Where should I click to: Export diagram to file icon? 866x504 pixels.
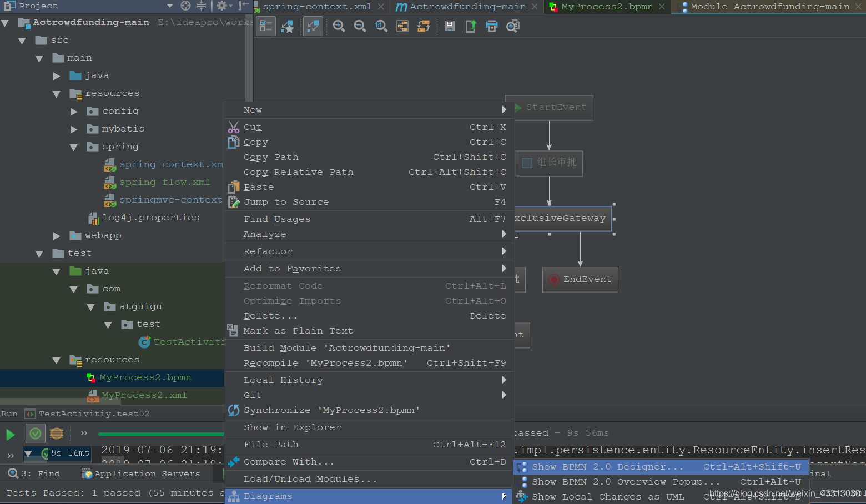click(x=471, y=26)
